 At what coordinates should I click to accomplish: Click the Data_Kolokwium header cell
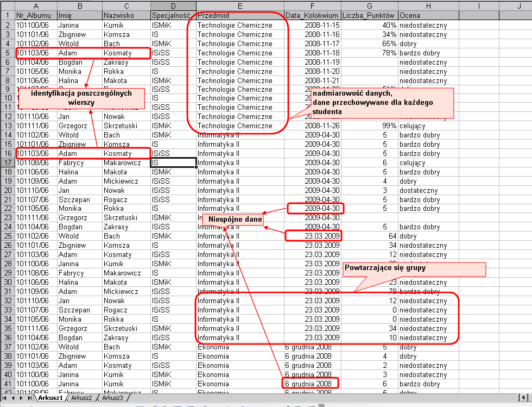tap(313, 15)
